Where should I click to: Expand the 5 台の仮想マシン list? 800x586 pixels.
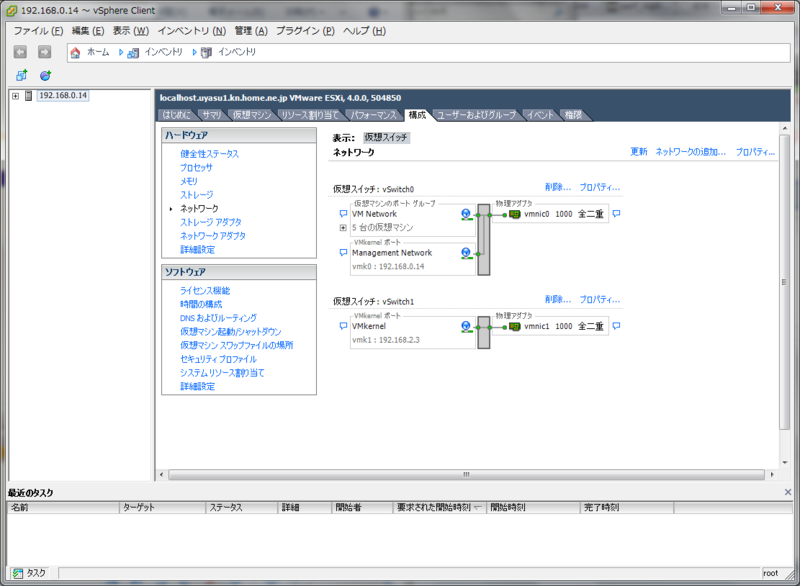pyautogui.click(x=343, y=228)
